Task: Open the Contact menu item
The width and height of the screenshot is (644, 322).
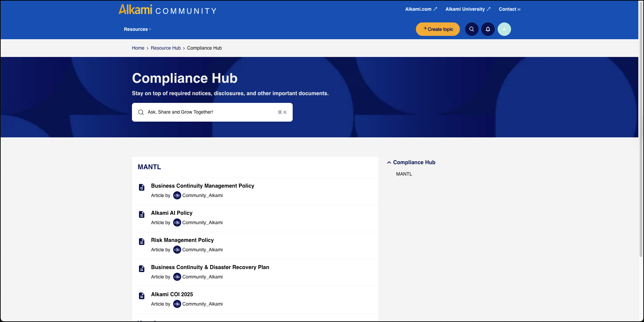Action: (507, 9)
